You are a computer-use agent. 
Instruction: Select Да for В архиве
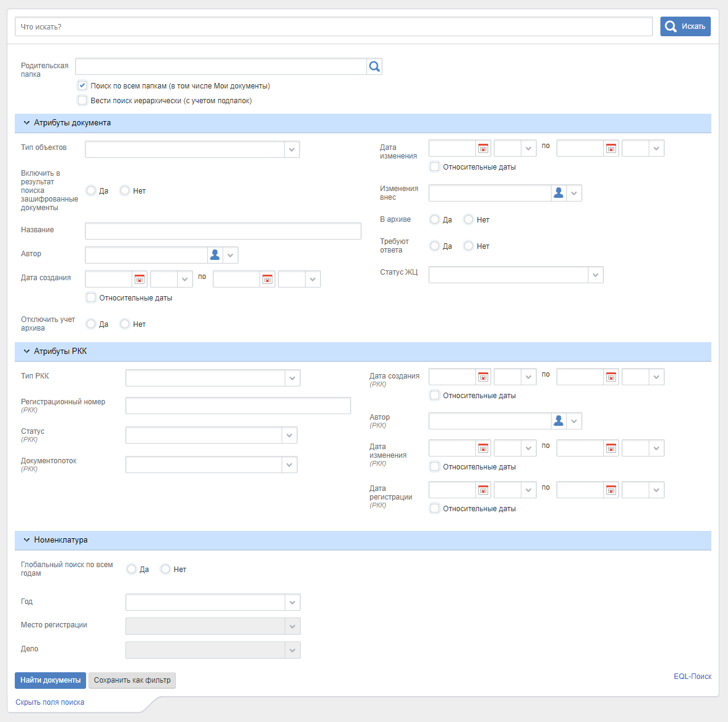coord(435,219)
